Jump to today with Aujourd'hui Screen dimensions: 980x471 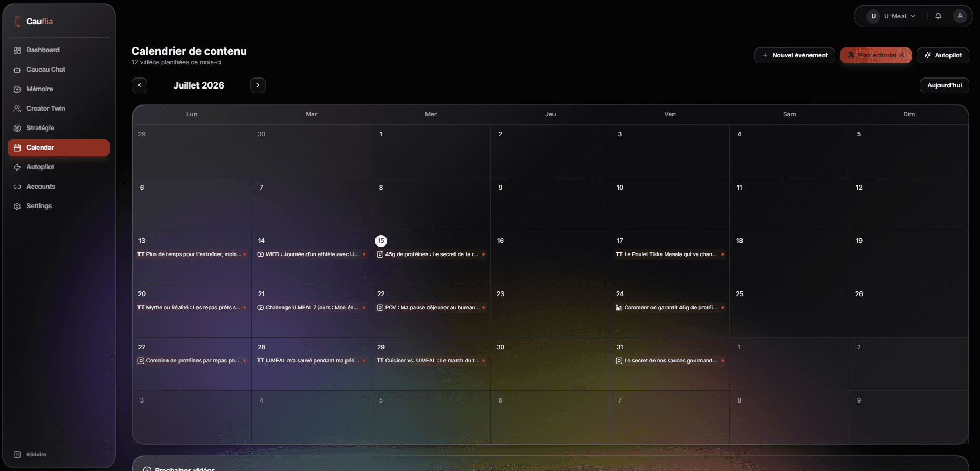coord(945,85)
